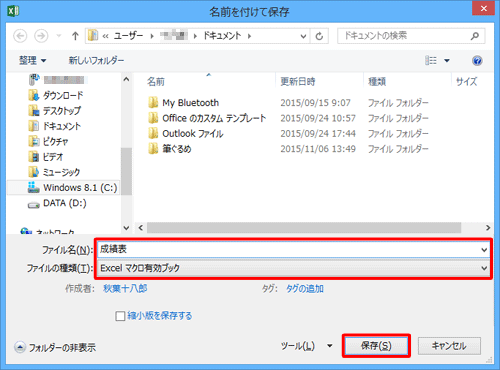
Task: Expand the address bar path dropdown
Action: point(303,36)
